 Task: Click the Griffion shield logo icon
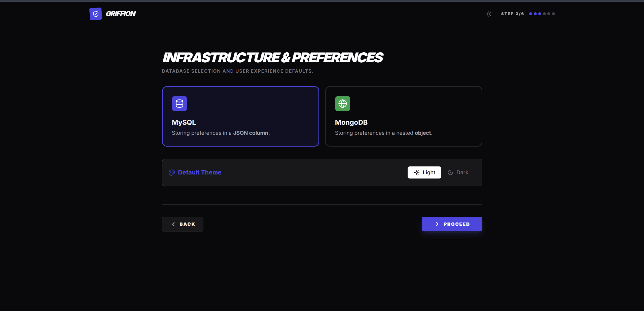point(96,14)
